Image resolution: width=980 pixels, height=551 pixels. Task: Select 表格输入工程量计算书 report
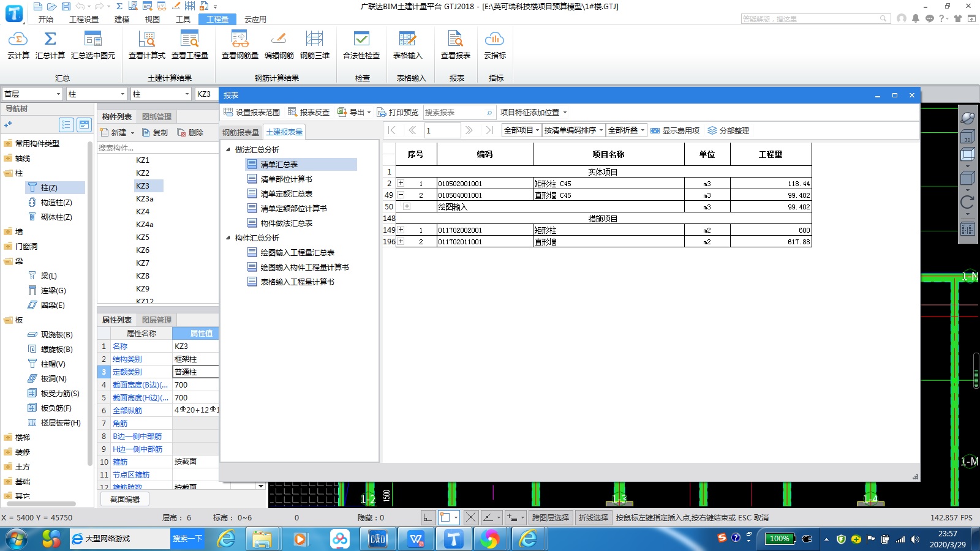coord(297,282)
